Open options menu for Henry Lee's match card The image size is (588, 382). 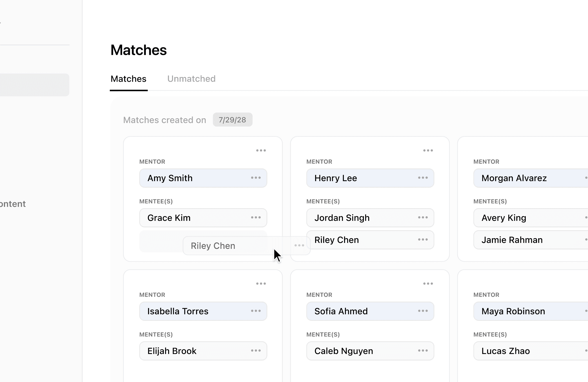pyautogui.click(x=428, y=150)
